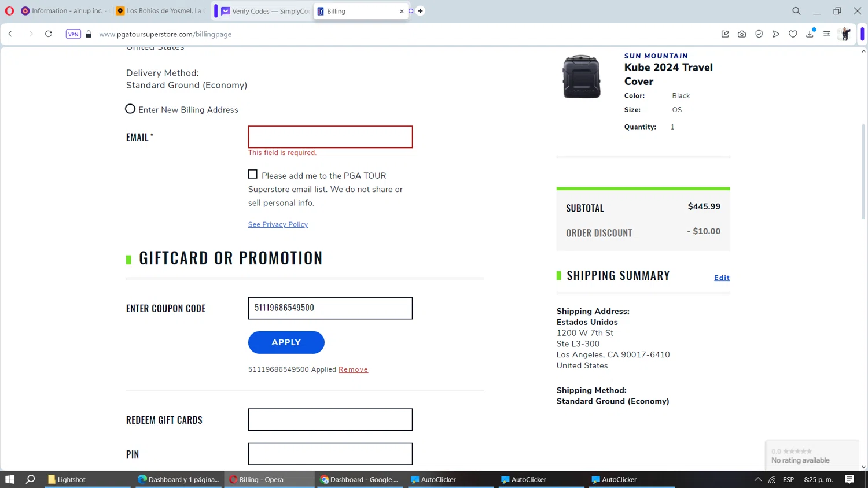Screen dimensions: 868x488
Task: Open the downloads icon
Action: pyautogui.click(x=810, y=34)
